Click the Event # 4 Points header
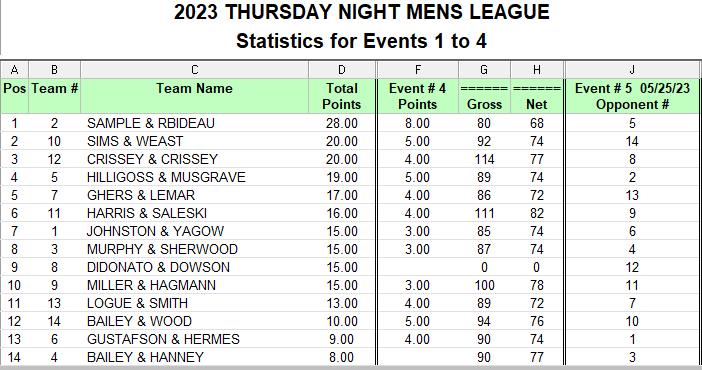Viewport: 702px width, 370px height. pyautogui.click(x=417, y=96)
